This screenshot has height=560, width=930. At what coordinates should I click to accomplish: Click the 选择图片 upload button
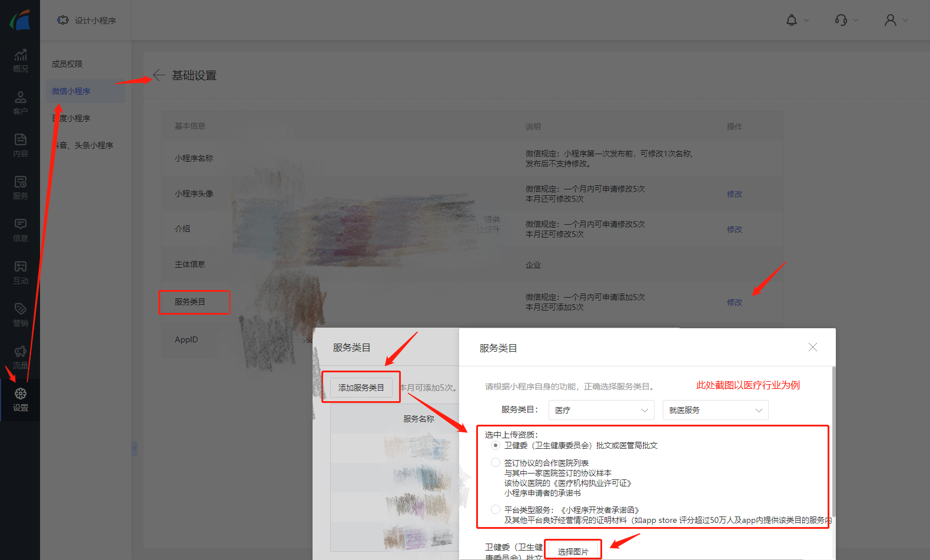(x=573, y=551)
